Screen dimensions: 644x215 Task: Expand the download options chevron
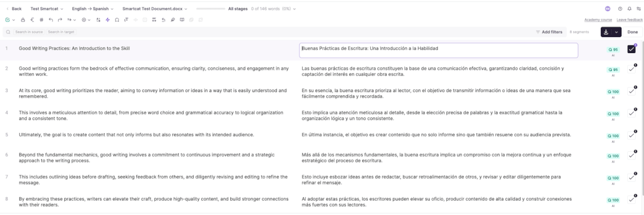[x=617, y=32]
